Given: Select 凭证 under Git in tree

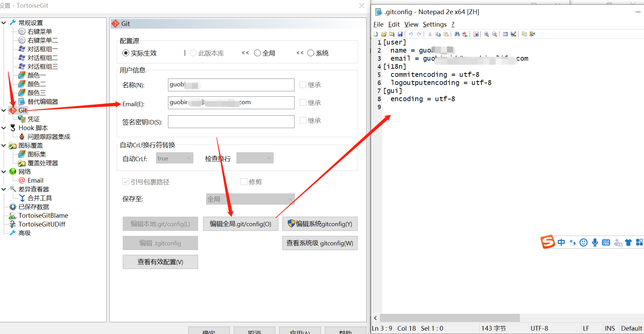Looking at the screenshot, I should click(34, 119).
